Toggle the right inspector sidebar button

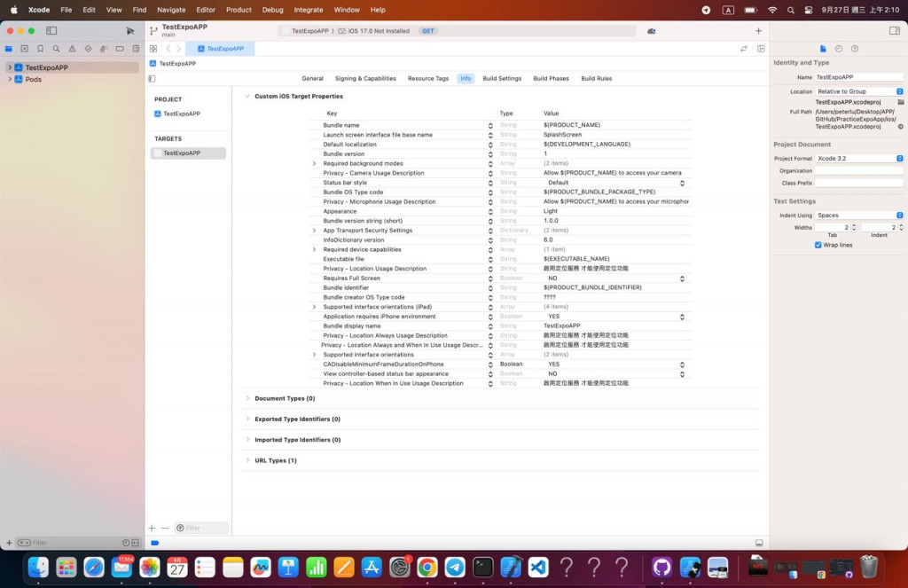pyautogui.click(x=894, y=31)
